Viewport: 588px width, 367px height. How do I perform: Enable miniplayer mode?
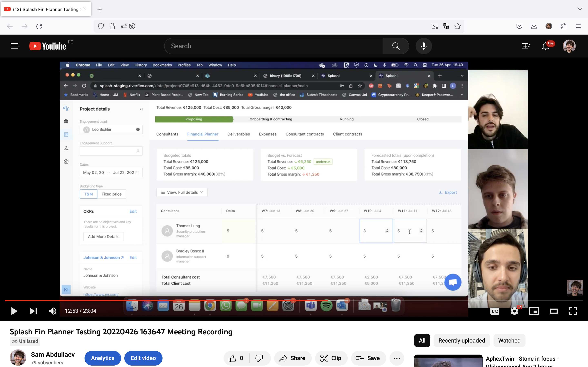tap(534, 311)
